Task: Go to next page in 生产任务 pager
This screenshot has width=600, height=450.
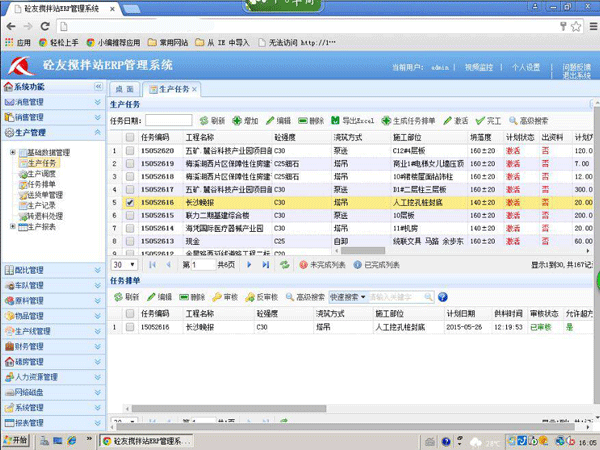Action: [248, 265]
